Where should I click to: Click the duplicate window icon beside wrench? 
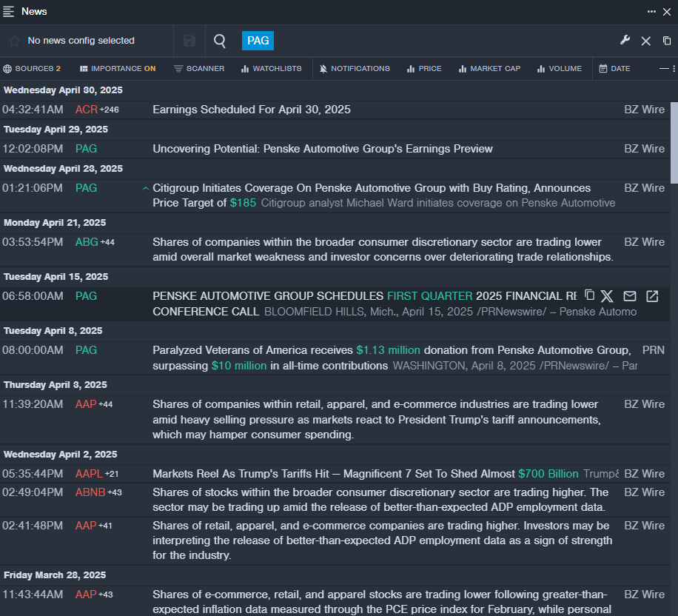(x=667, y=41)
